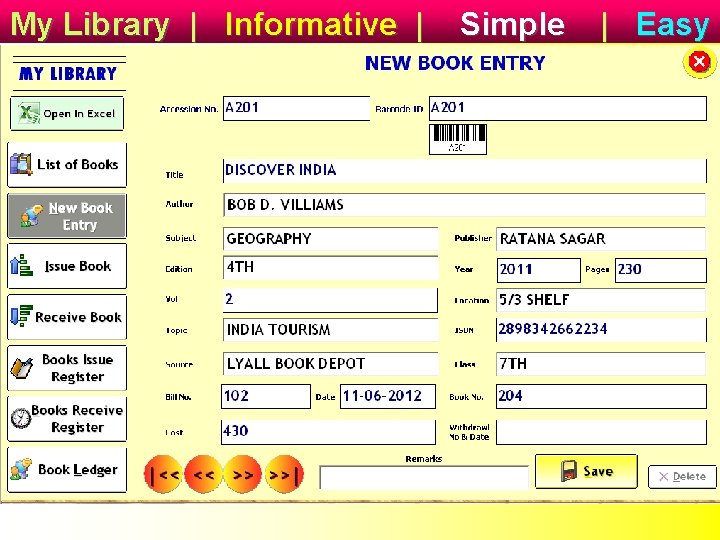Click the down-arrow icon on Receive Book

[x=21, y=316]
